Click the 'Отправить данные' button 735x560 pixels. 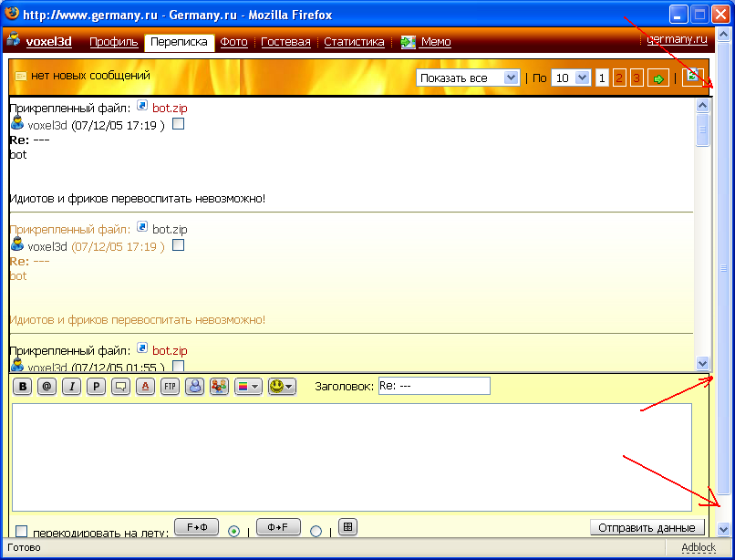coord(647,527)
